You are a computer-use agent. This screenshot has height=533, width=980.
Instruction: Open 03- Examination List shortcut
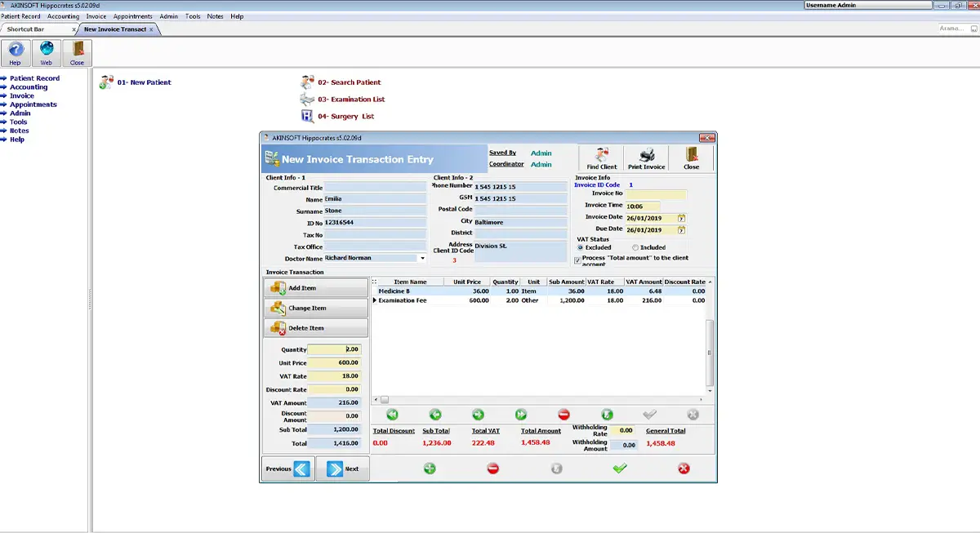342,100
